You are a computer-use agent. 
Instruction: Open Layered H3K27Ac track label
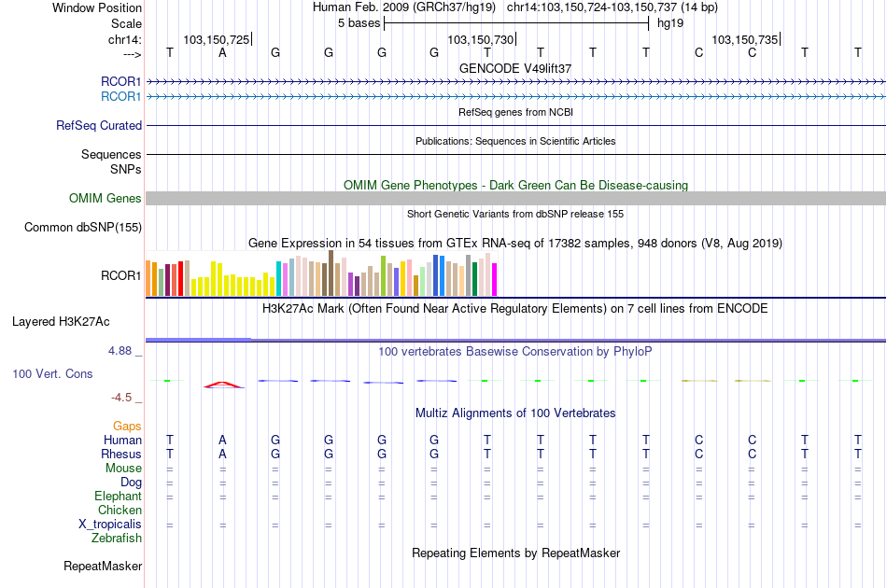(61, 322)
